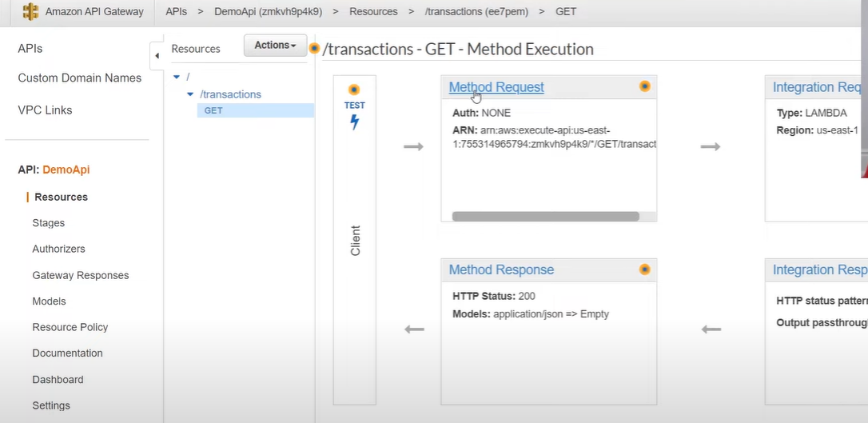This screenshot has width=868, height=423.
Task: Collapse the /transactions tree node arrow
Action: pyautogui.click(x=190, y=94)
